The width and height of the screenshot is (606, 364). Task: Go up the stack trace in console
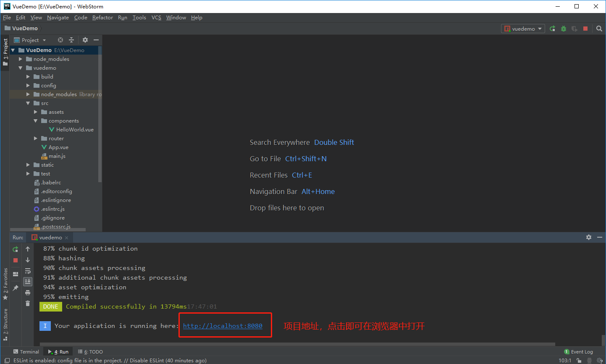(x=28, y=249)
